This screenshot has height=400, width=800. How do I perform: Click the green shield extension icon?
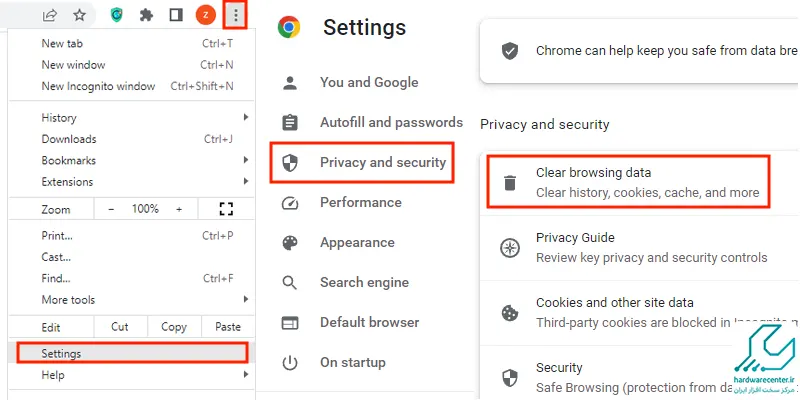[x=117, y=15]
